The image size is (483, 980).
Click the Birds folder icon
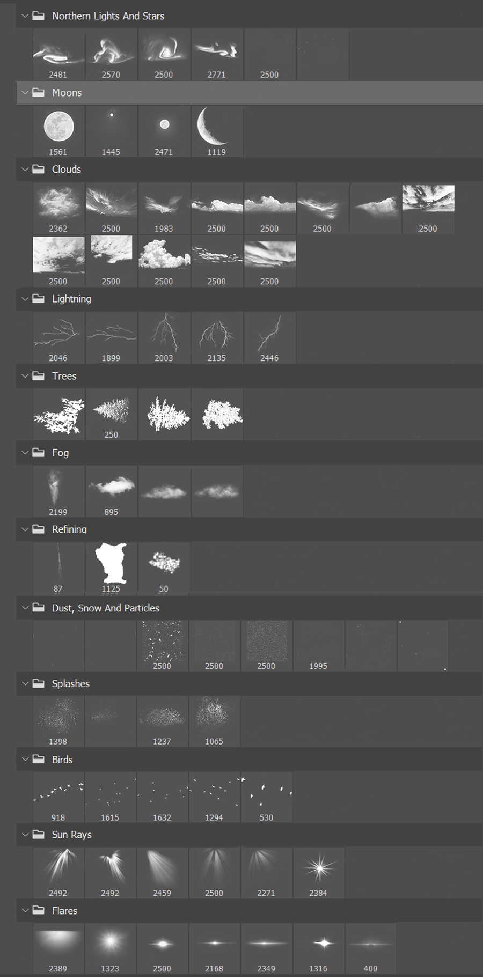tap(38, 760)
